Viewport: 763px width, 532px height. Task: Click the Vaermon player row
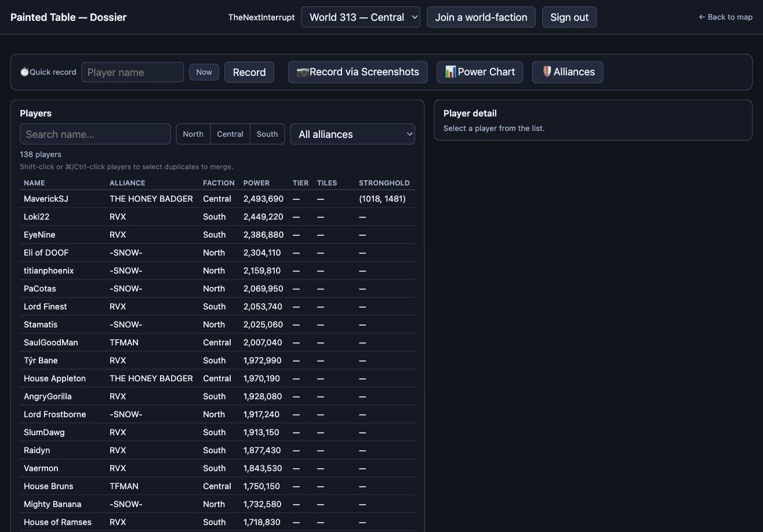pos(217,468)
